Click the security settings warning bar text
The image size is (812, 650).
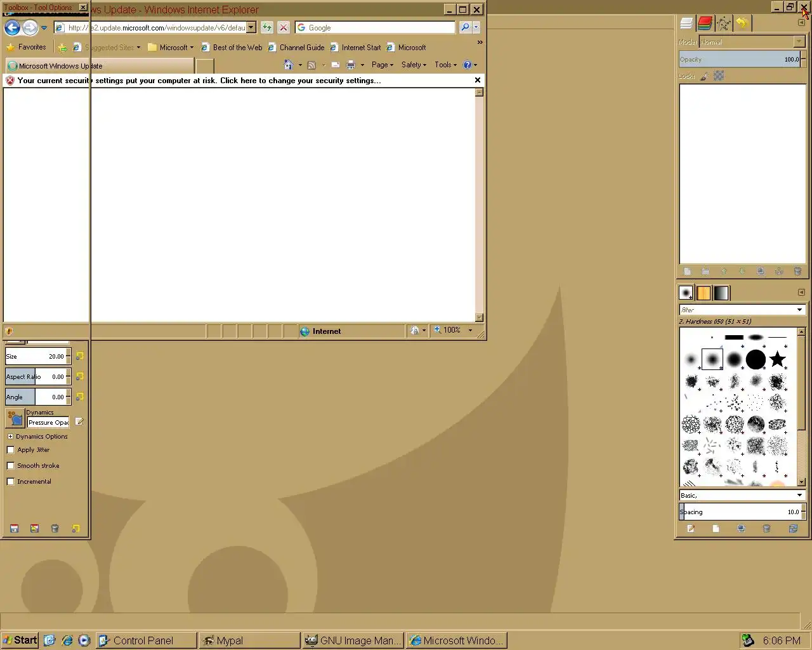(x=199, y=81)
